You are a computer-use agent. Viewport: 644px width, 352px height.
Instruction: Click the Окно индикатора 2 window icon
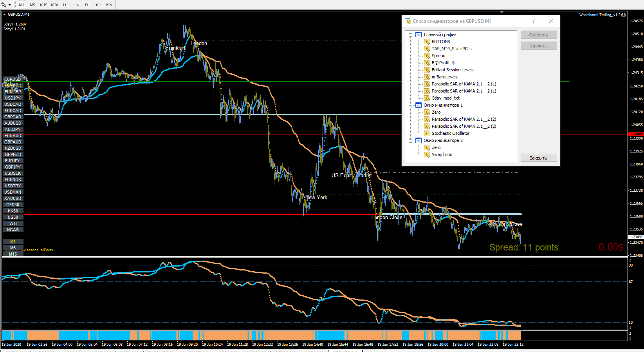[x=419, y=140]
